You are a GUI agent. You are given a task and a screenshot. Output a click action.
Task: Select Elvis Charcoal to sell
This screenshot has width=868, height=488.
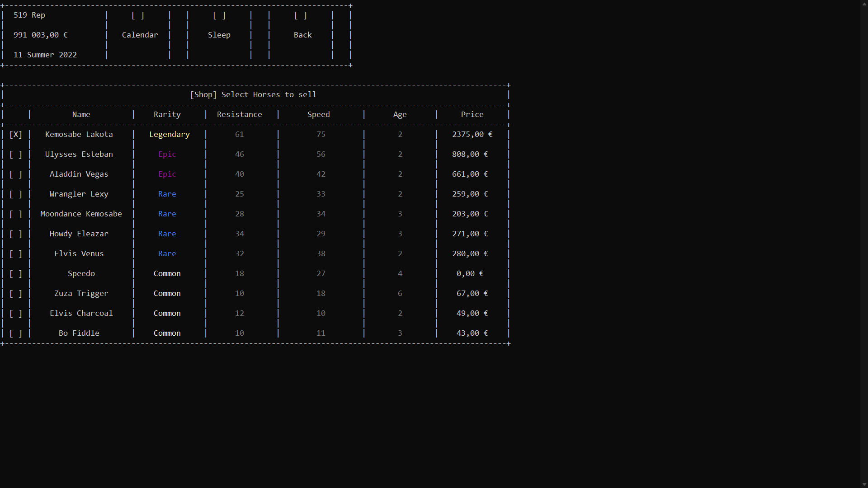[16, 313]
